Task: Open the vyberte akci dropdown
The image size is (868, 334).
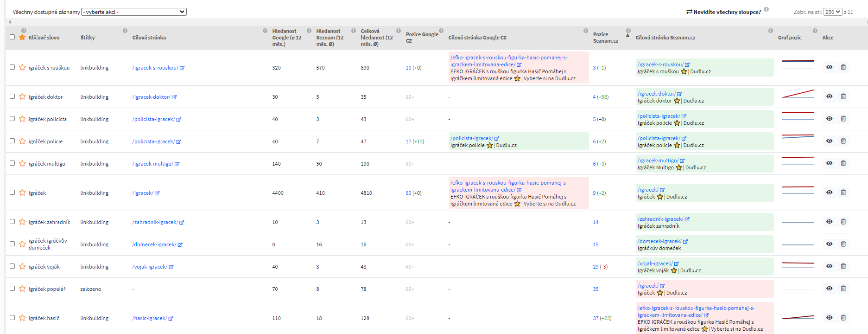Action: tap(134, 12)
